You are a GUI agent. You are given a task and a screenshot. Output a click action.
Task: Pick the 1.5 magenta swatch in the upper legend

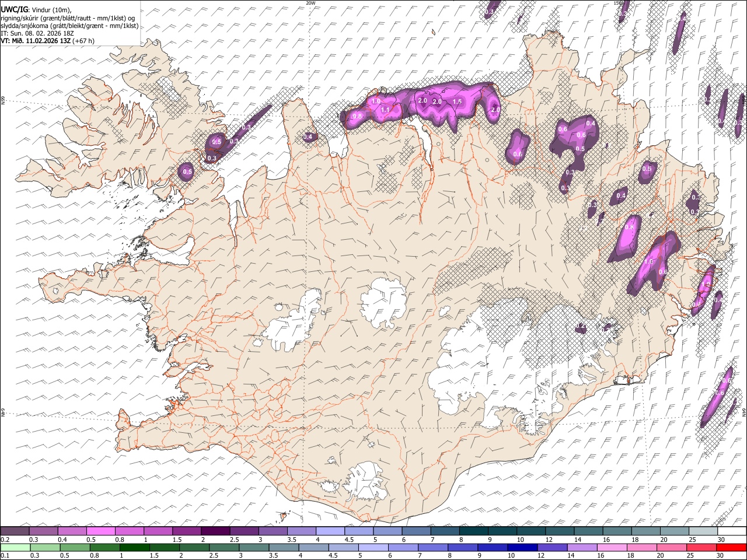click(187, 531)
